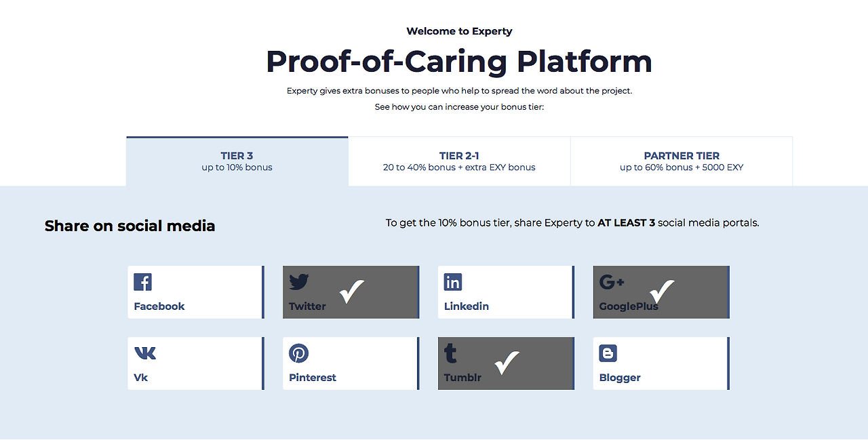The height and width of the screenshot is (440, 868).
Task: Click the VK social icon
Action: pos(144,353)
